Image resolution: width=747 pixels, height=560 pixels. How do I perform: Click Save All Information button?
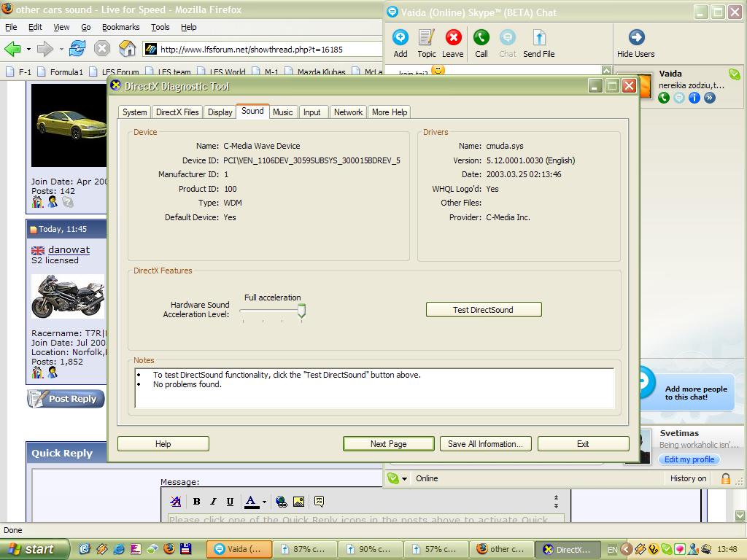[x=485, y=444]
